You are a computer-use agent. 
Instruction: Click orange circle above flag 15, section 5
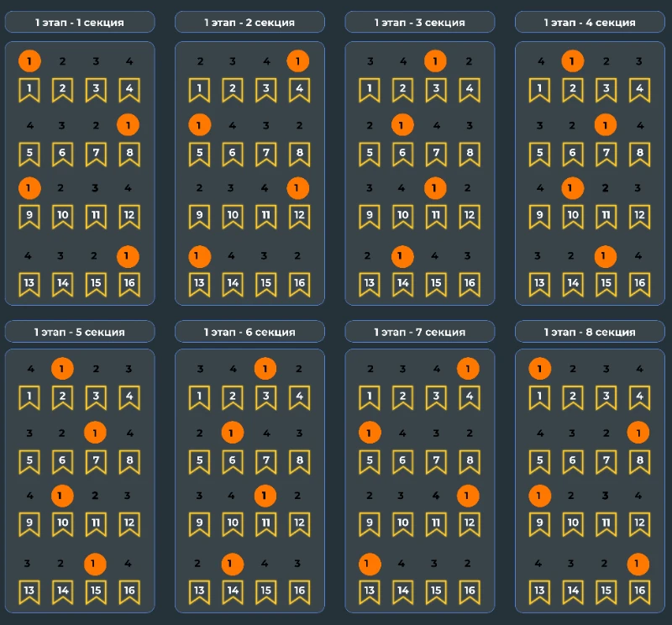point(95,564)
